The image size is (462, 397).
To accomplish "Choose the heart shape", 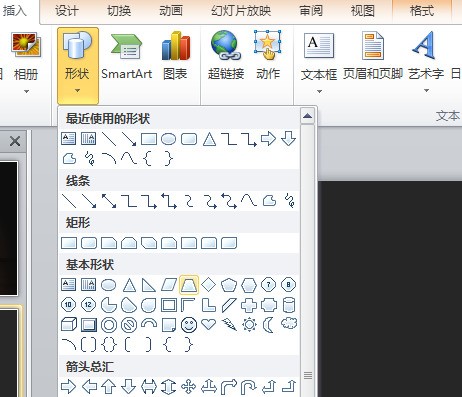I will [x=209, y=324].
